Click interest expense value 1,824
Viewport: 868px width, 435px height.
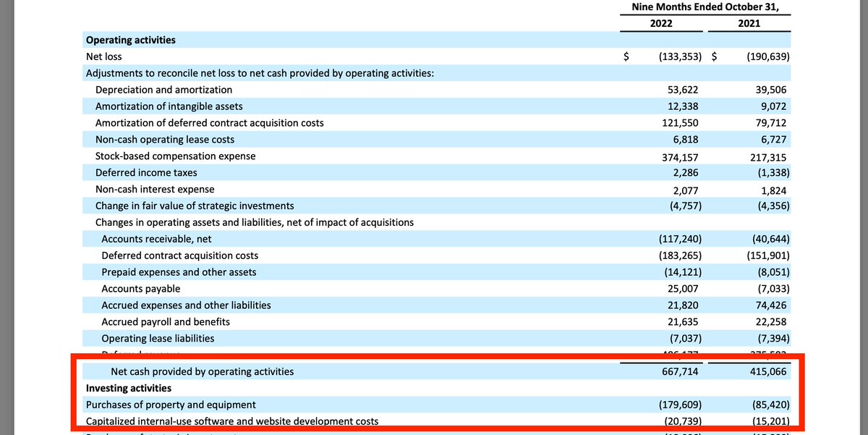[x=773, y=190]
